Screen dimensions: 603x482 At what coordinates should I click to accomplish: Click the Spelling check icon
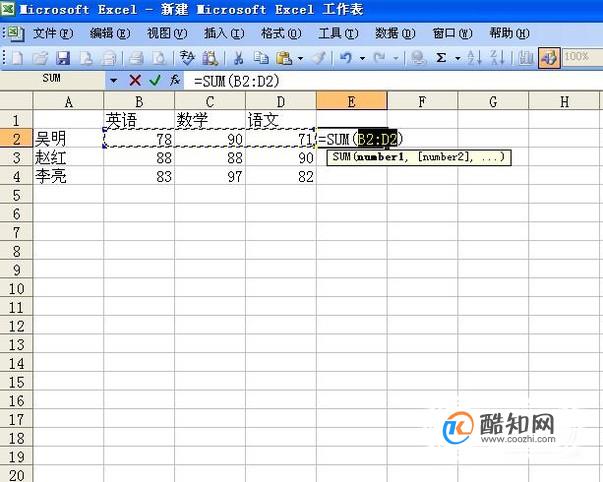tap(187, 58)
